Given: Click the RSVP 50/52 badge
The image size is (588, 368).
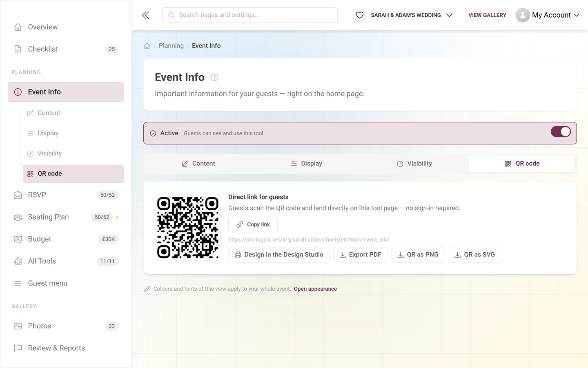Looking at the screenshot, I should coord(107,195).
